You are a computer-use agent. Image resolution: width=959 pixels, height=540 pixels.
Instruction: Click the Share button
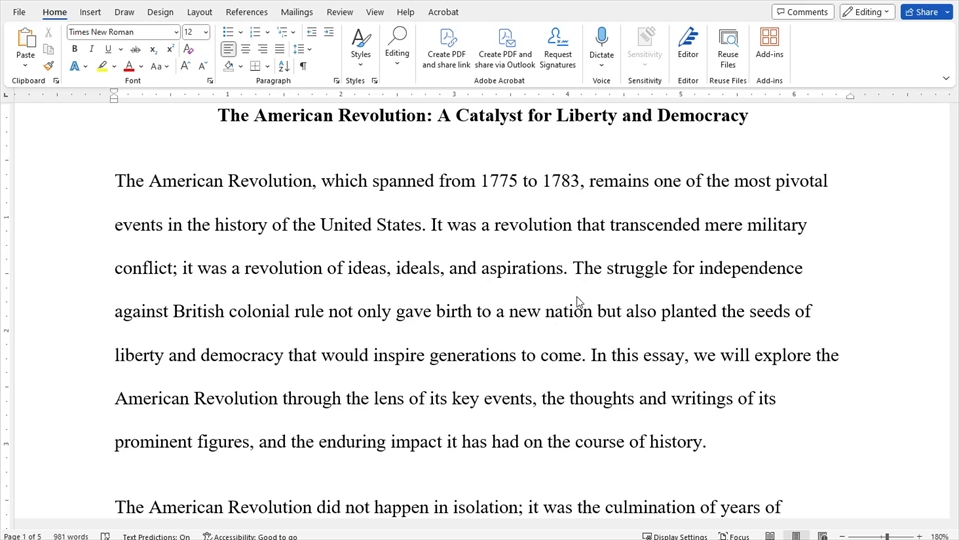[x=921, y=12]
